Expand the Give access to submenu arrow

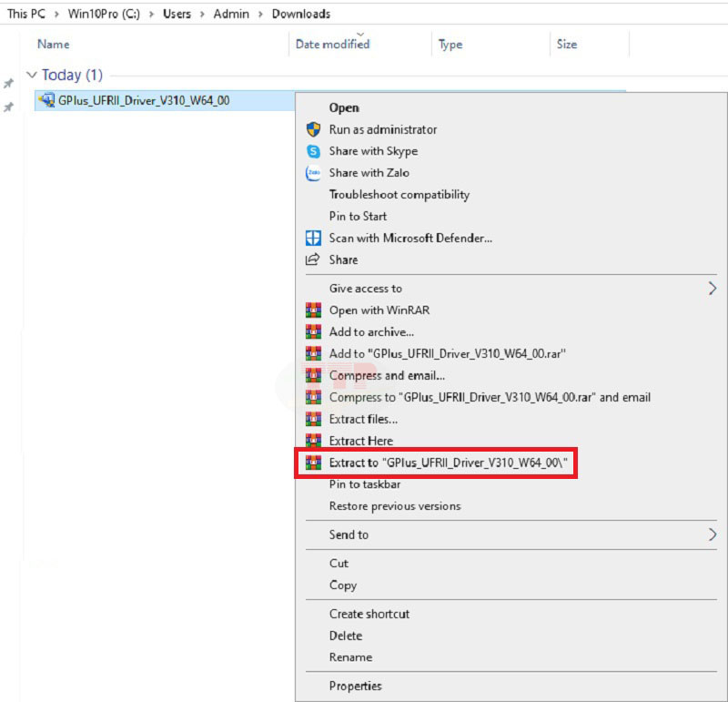pyautogui.click(x=712, y=289)
